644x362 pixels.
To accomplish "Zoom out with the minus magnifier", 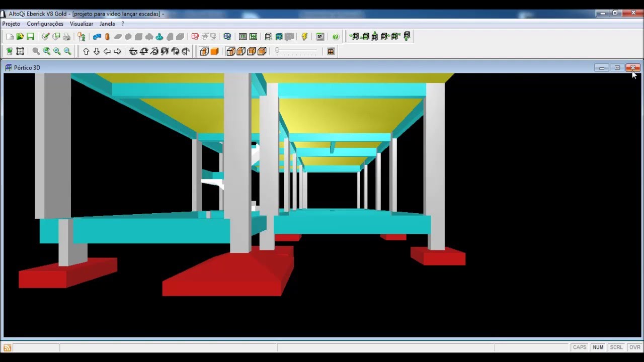I will click(67, 51).
